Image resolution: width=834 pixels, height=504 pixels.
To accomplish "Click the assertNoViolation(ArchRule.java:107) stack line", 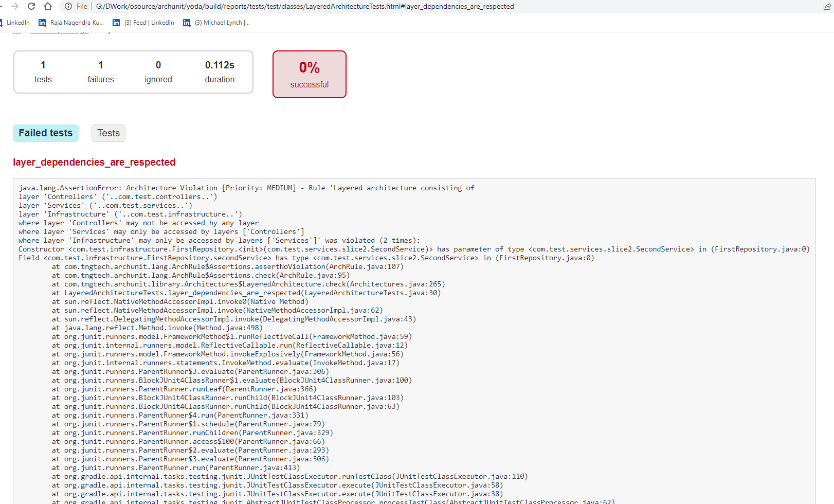I will coord(228,266).
